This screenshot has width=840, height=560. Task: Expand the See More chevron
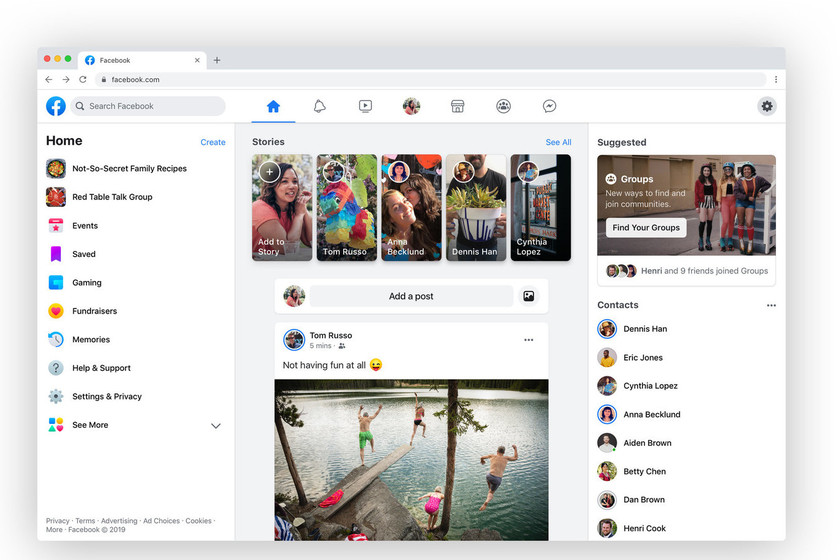[x=216, y=425]
